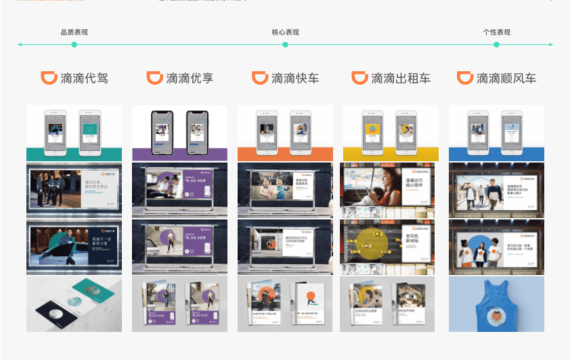Select the timeline dot under 个性表现
Image resolution: width=570 pixels, height=360 pixels.
tap(497, 44)
